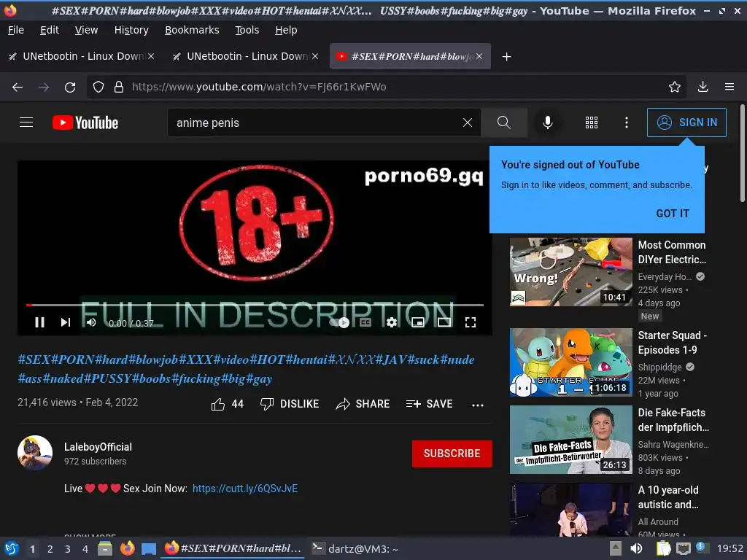Open the File menu
Viewport: 747px width, 560px height.
16,30
